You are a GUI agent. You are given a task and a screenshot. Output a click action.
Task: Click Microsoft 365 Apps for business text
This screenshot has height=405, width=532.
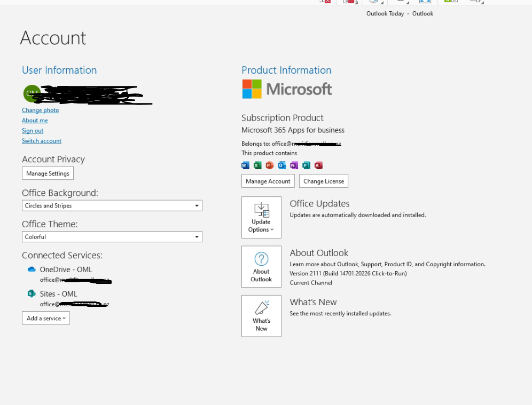click(x=293, y=130)
